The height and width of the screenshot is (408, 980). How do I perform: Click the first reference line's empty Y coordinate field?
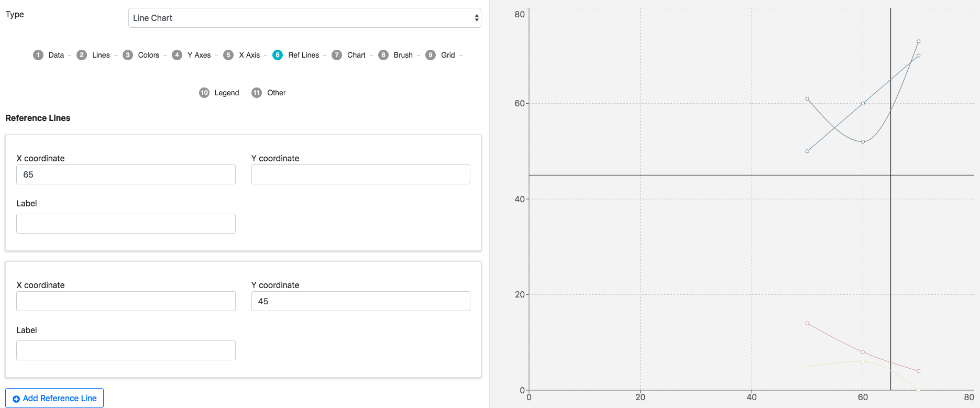[360, 174]
